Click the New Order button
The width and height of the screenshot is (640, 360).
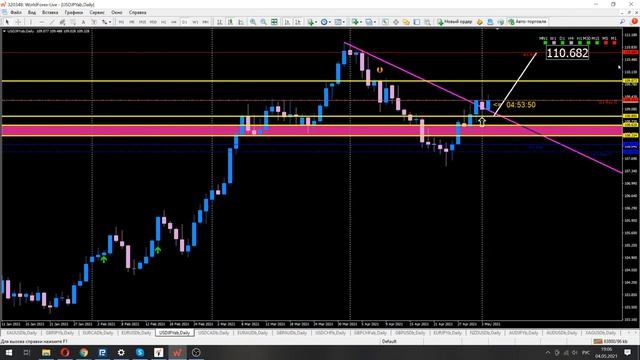coord(454,22)
